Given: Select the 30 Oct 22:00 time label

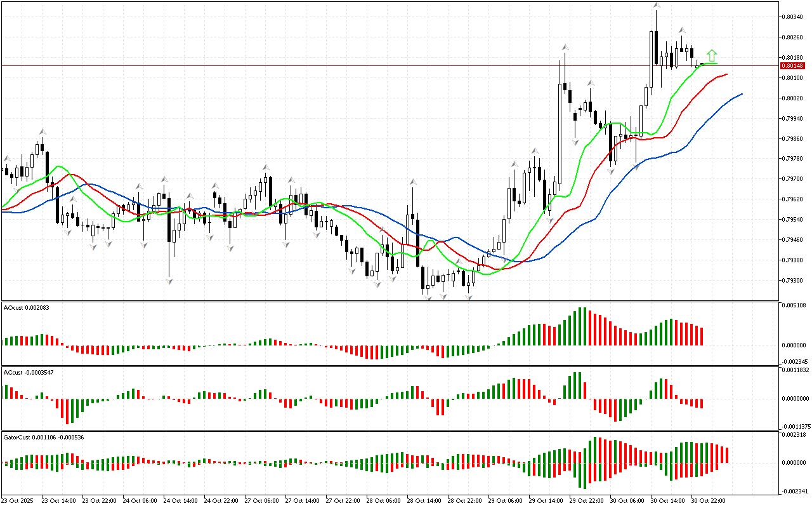Looking at the screenshot, I should coord(708,501).
